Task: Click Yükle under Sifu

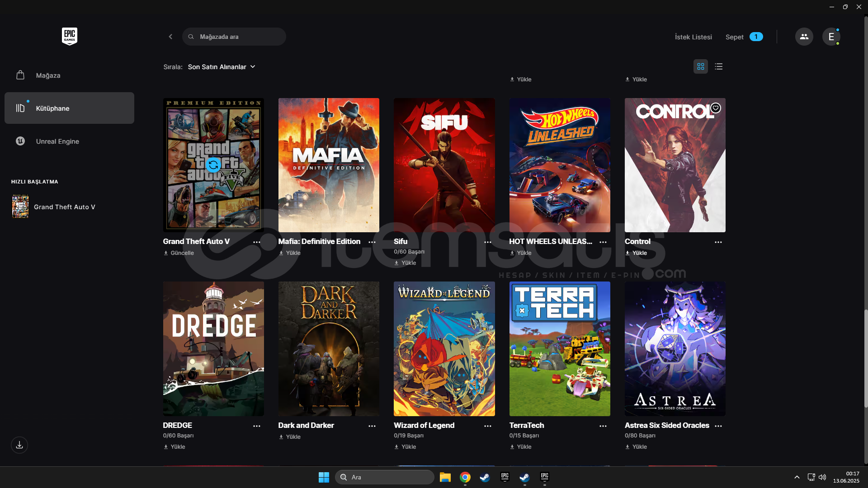Action: pos(405,263)
